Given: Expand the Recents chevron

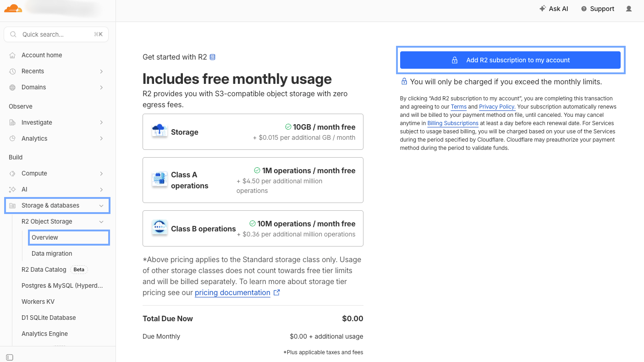Looking at the screenshot, I should [101, 71].
